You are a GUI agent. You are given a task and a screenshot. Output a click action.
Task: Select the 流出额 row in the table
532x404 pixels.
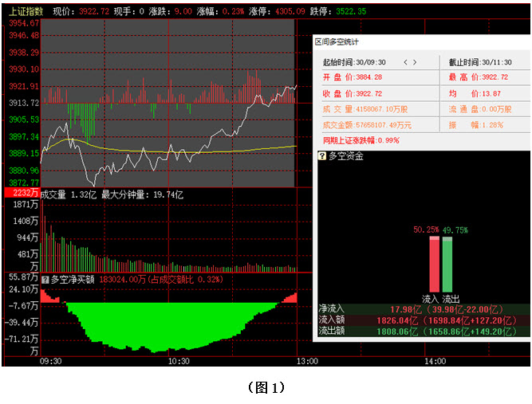tap(423, 330)
